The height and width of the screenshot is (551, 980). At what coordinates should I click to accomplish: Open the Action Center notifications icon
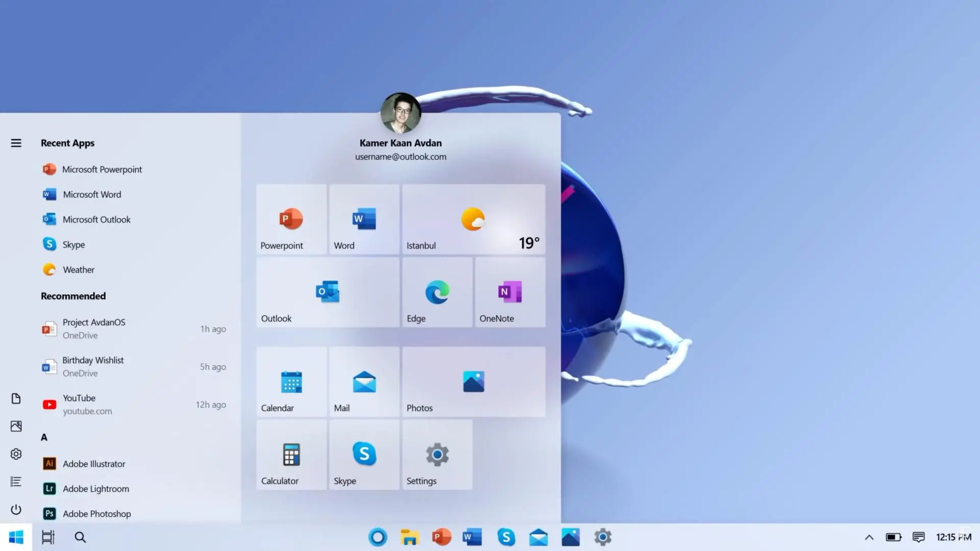(x=919, y=537)
